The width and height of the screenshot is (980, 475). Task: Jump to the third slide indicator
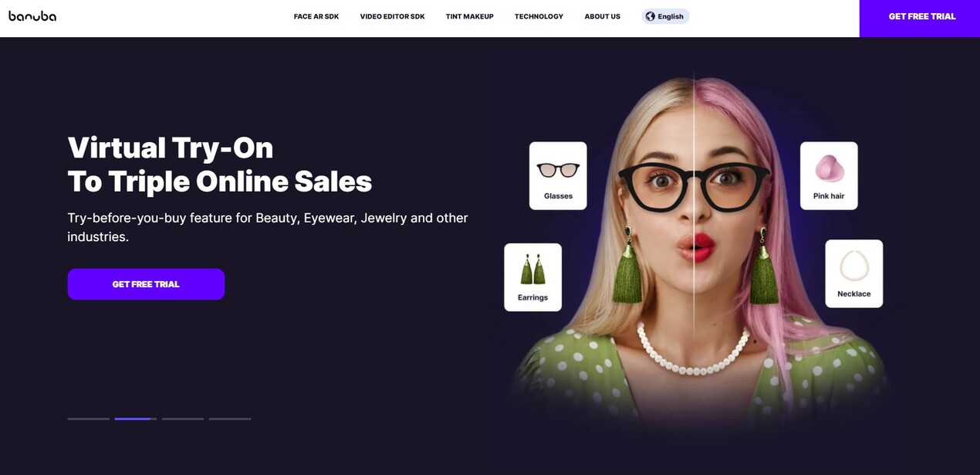pyautogui.click(x=183, y=419)
